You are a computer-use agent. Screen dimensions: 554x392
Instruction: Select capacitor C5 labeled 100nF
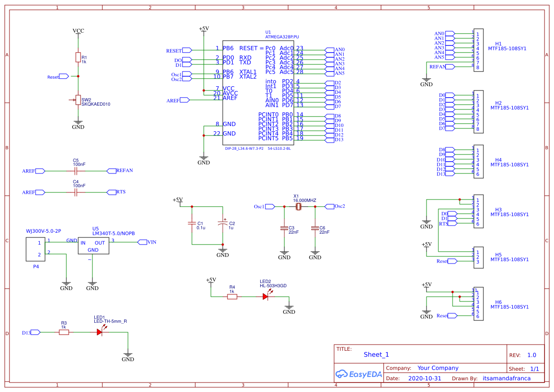[x=76, y=170]
